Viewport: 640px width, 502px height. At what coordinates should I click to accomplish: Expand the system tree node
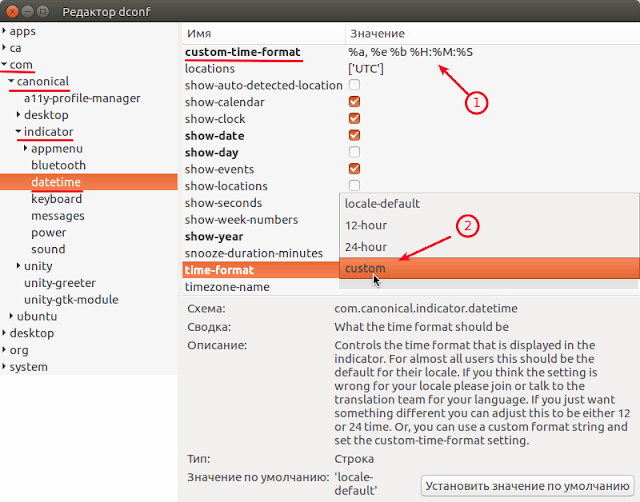pos(4,366)
